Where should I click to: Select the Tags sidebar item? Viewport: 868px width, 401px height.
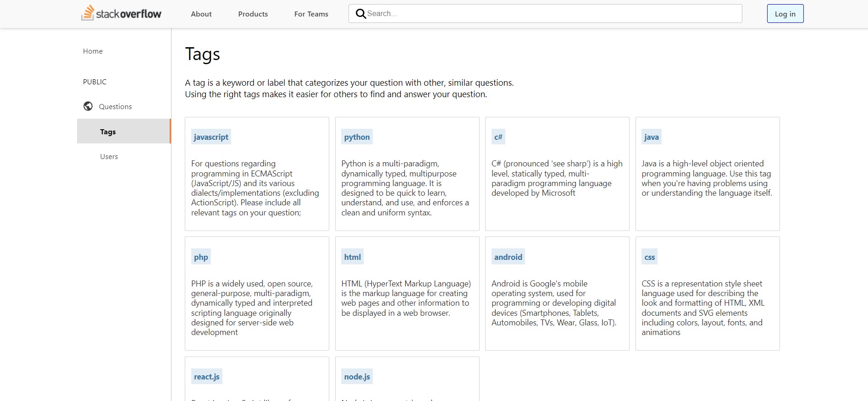pos(108,132)
